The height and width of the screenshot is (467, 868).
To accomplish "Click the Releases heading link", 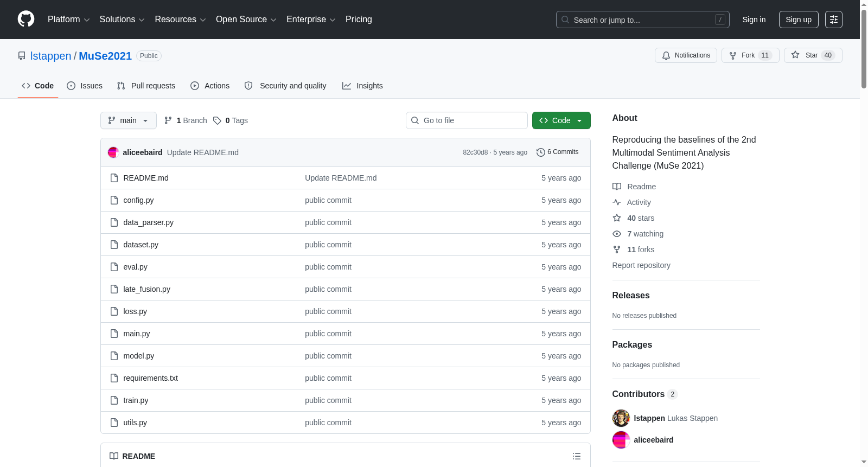I will (631, 296).
